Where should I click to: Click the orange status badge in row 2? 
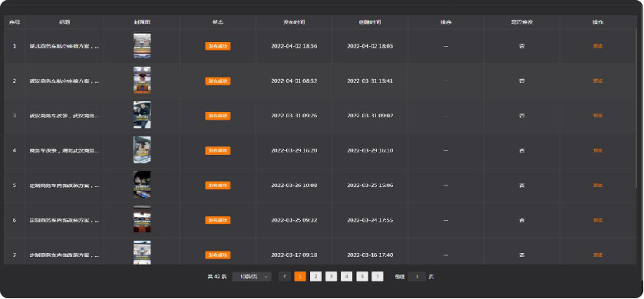[218, 81]
